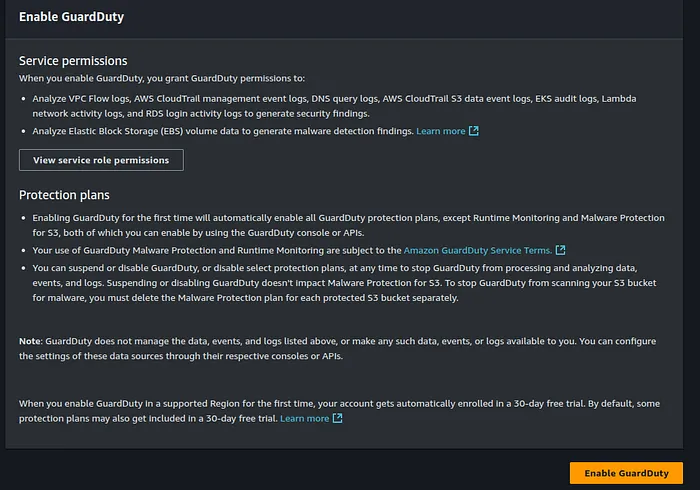
Task: Click the 30-day free trial enrollment paragraph
Action: click(x=339, y=411)
